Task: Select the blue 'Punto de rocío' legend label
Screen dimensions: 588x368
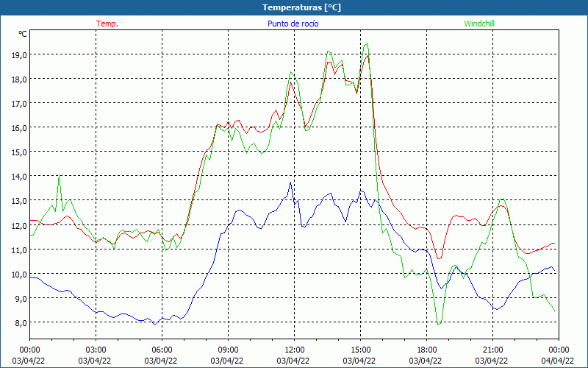Action: [293, 24]
